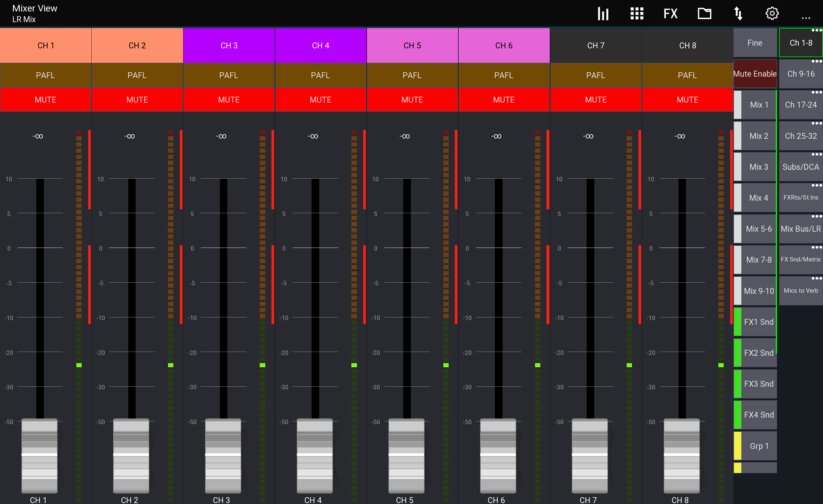Open options dots above Ch 17-24 layer
The image size is (823, 504).
pyautogui.click(x=817, y=93)
